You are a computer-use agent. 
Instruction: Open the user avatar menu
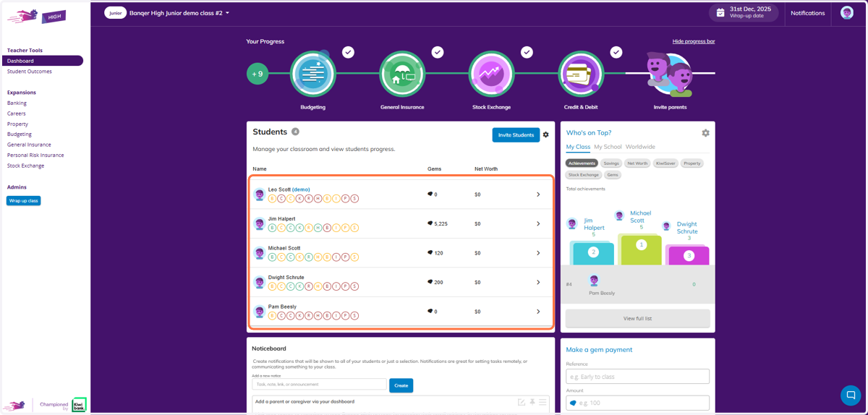tap(847, 13)
